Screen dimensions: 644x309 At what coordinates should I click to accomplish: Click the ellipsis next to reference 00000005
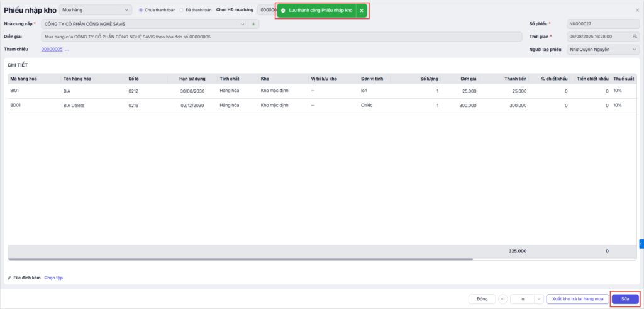pos(67,49)
